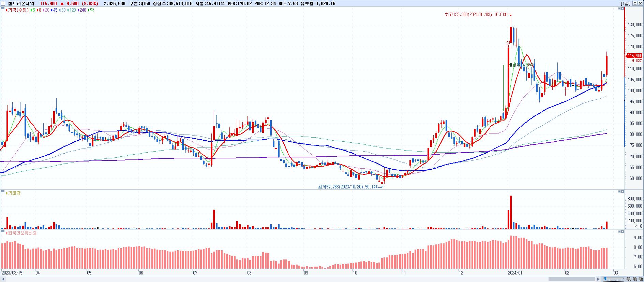This screenshot has width=644, height=282.
Task: Click the 8-day moving average legend
Action: click(39, 10)
